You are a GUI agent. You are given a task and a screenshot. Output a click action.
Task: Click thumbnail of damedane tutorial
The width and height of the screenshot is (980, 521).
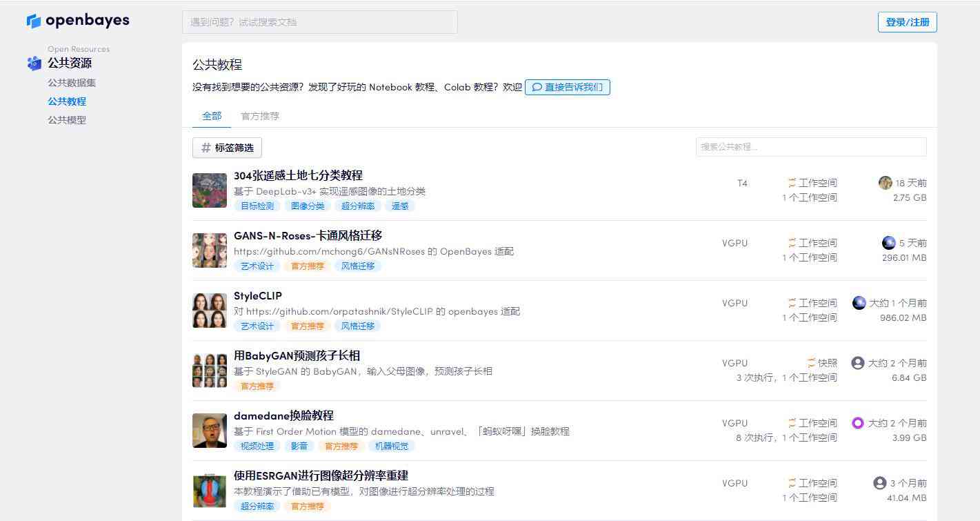[210, 431]
